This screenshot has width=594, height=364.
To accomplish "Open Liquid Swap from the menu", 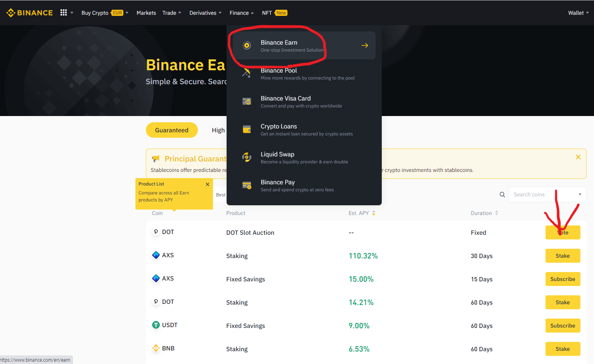I will 304,157.
